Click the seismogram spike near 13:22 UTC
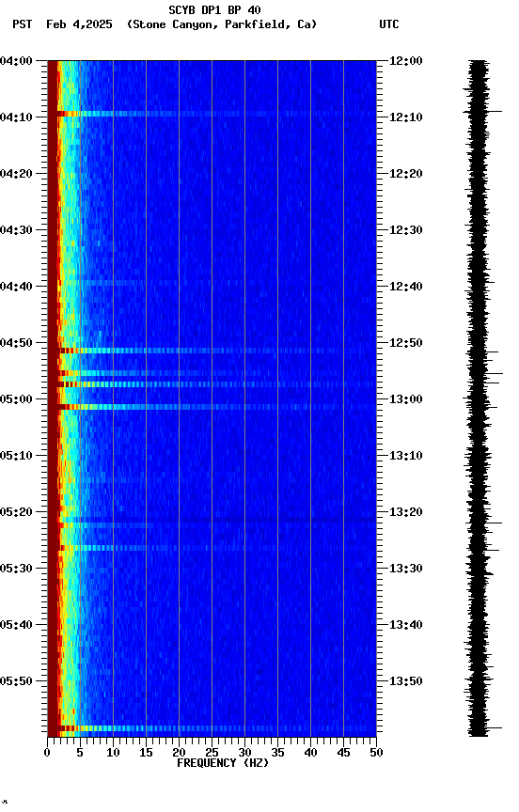519x812 pixels. (x=485, y=523)
